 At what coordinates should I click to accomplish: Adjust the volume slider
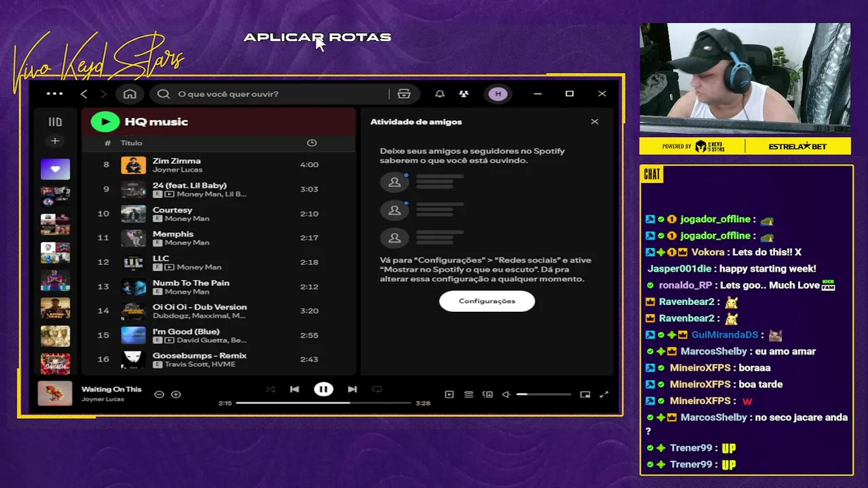pos(543,394)
